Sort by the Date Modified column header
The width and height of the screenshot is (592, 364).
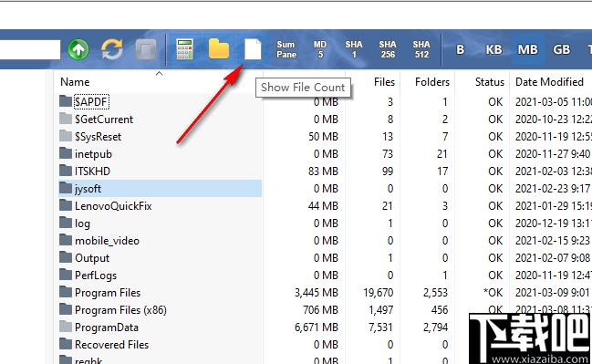tap(549, 82)
